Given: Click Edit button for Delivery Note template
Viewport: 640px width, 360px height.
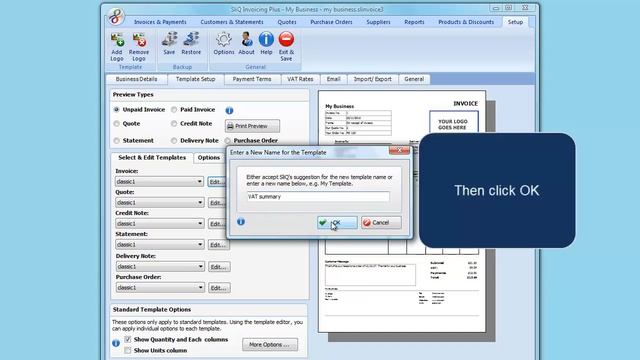Looking at the screenshot, I should point(219,267).
